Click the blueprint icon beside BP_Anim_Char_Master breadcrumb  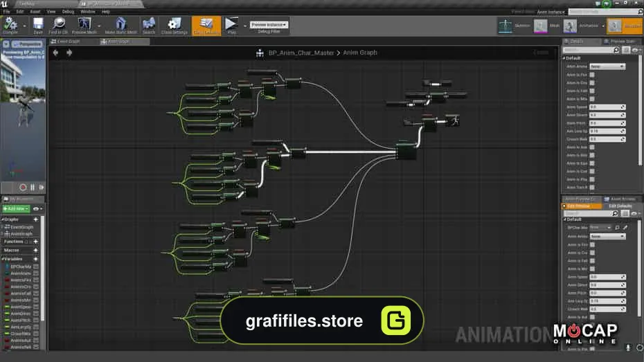click(x=260, y=53)
